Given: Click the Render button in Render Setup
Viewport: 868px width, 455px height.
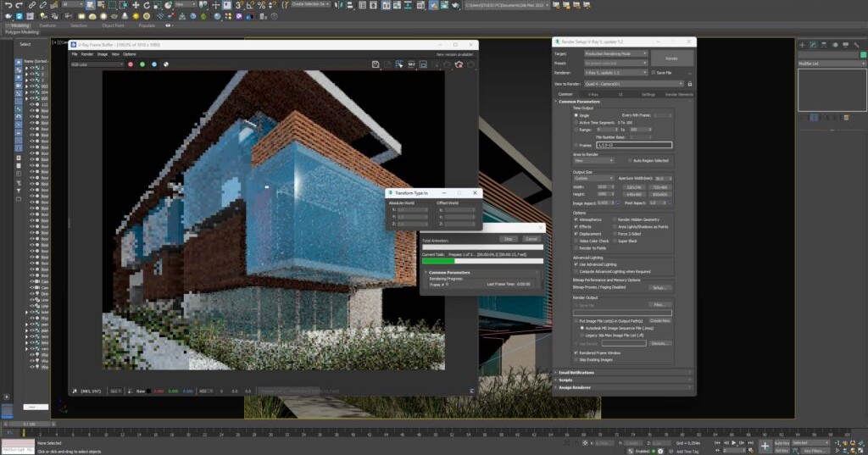Looking at the screenshot, I should click(671, 58).
